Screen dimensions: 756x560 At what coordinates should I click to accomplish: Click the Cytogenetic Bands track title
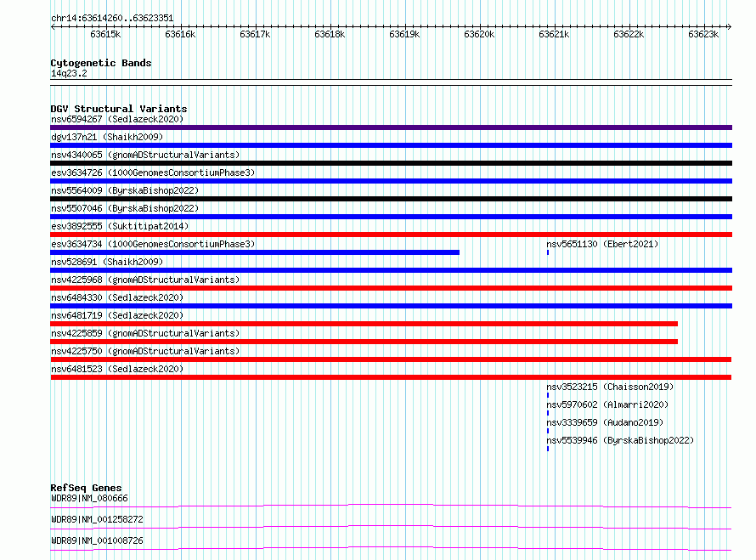101,63
